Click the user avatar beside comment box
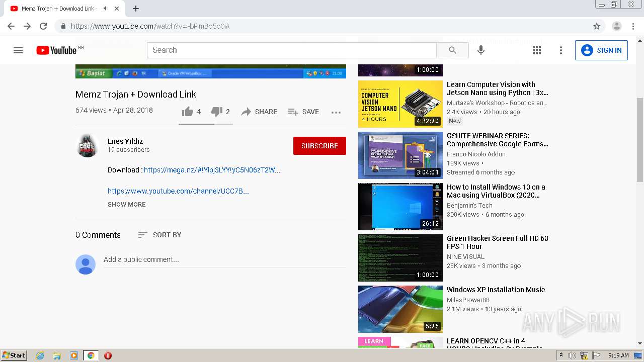Viewport: 644px width, 362px height. (86, 264)
